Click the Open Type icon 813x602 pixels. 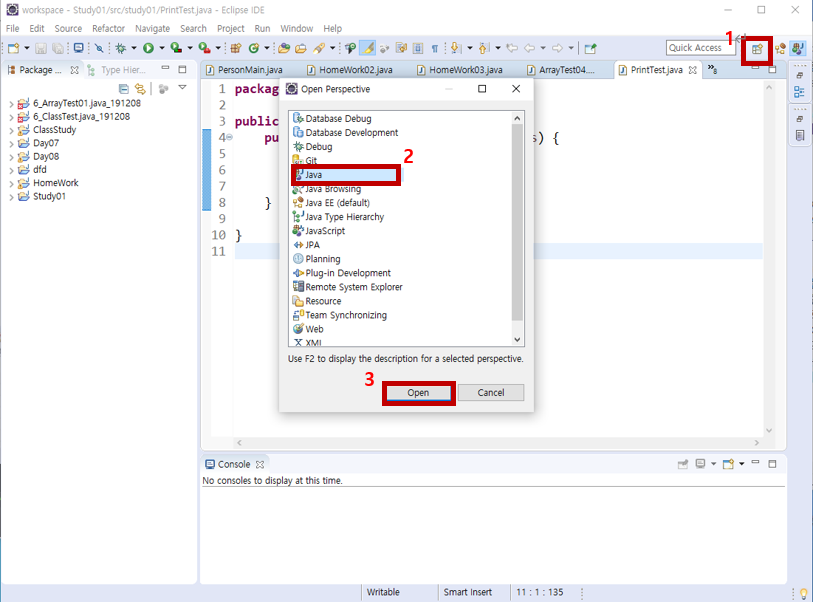[x=284, y=48]
